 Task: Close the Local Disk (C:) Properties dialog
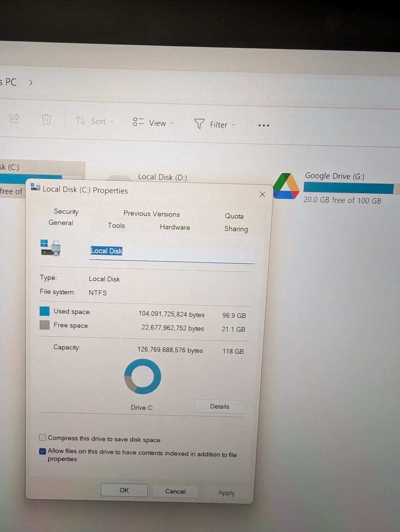262,194
